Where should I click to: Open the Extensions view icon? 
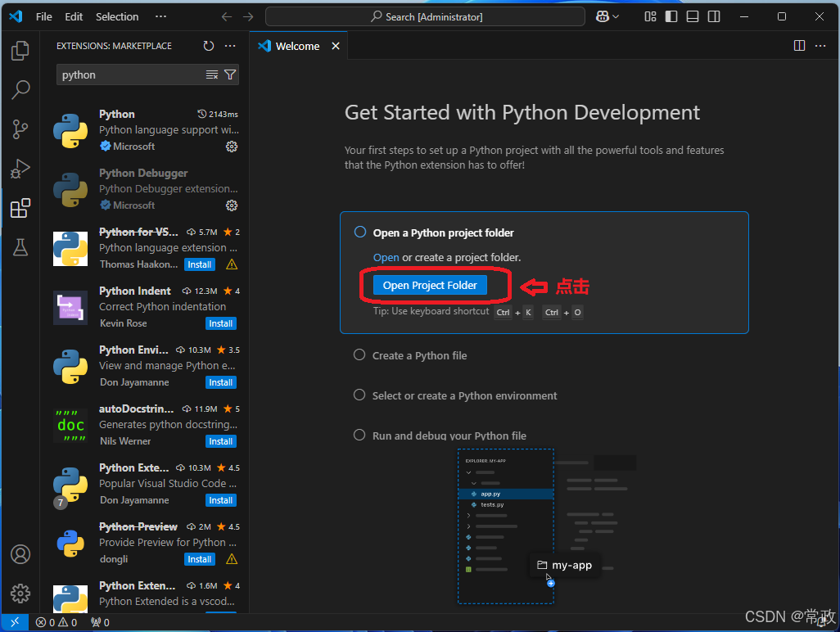coord(20,208)
